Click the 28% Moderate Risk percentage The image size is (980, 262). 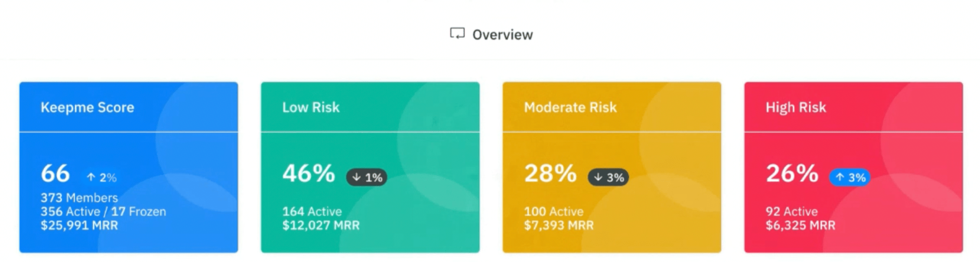pyautogui.click(x=550, y=174)
